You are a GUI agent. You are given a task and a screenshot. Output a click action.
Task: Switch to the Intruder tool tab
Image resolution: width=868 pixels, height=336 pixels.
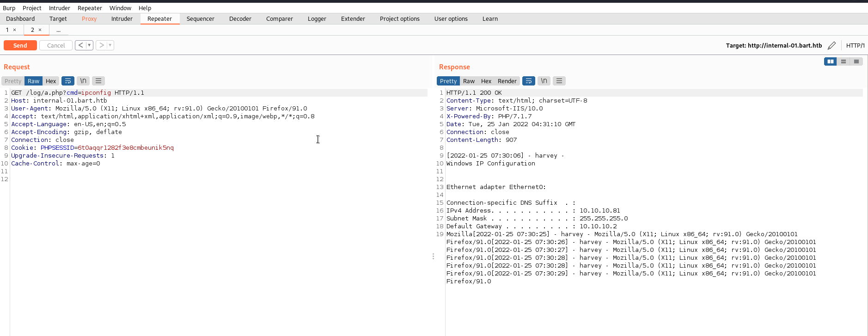(122, 19)
